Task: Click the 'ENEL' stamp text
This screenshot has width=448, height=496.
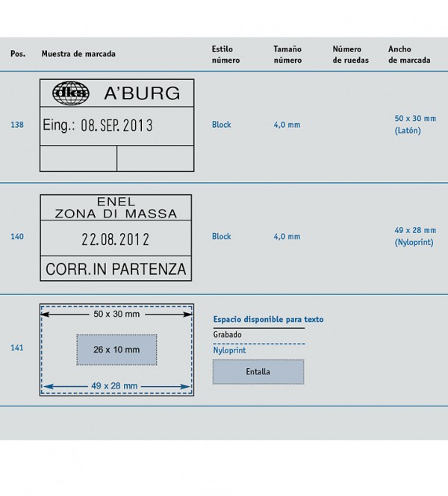Action: [x=116, y=202]
